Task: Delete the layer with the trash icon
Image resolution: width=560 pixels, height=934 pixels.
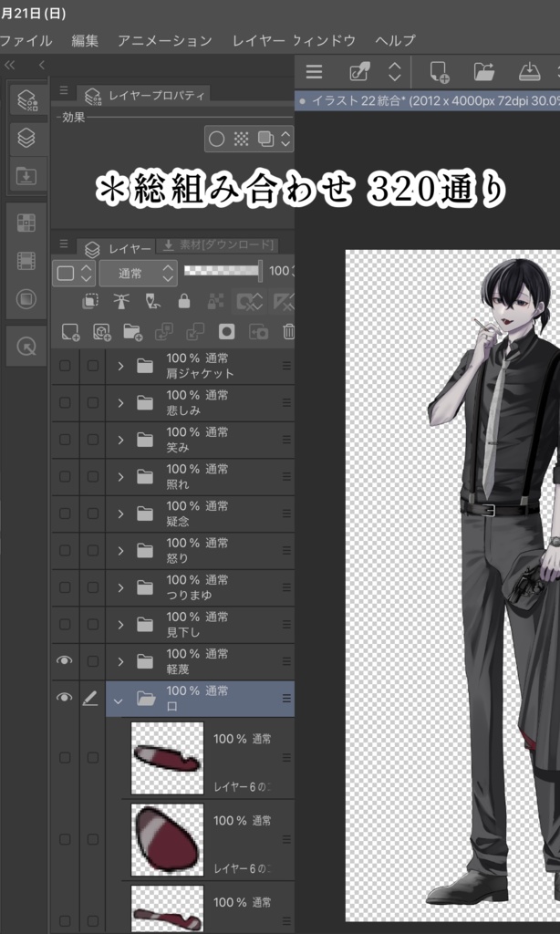Action: [288, 332]
